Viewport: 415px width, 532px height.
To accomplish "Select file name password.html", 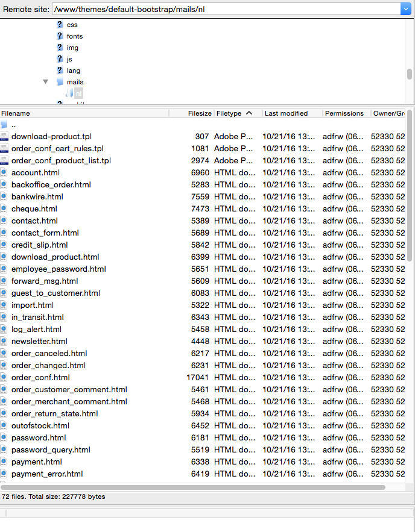I will coord(39,437).
